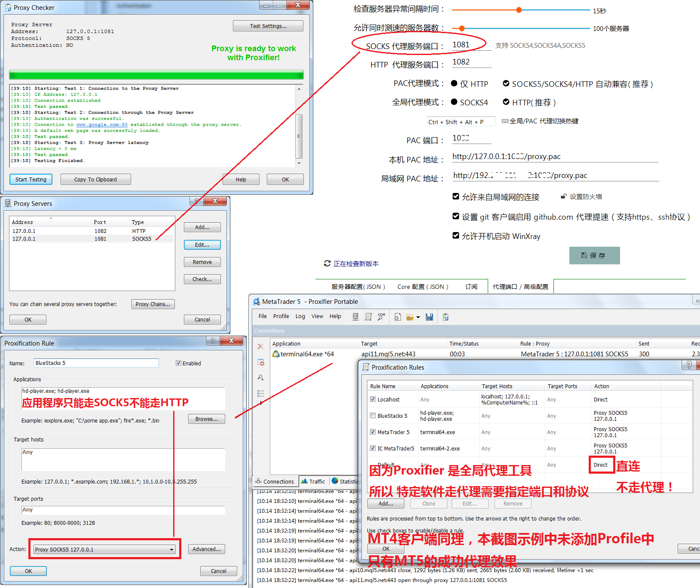
Task: Click the save profile floppy disk icon
Action: (429, 317)
